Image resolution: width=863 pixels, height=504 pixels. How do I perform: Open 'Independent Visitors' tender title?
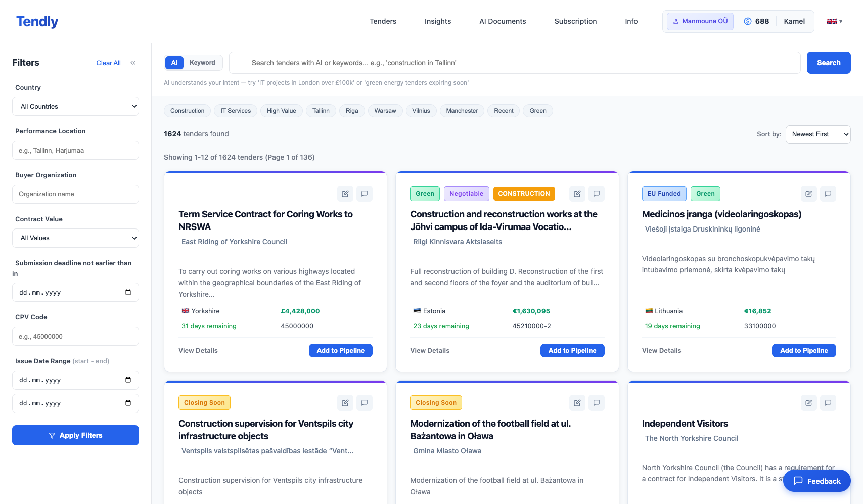(x=685, y=424)
